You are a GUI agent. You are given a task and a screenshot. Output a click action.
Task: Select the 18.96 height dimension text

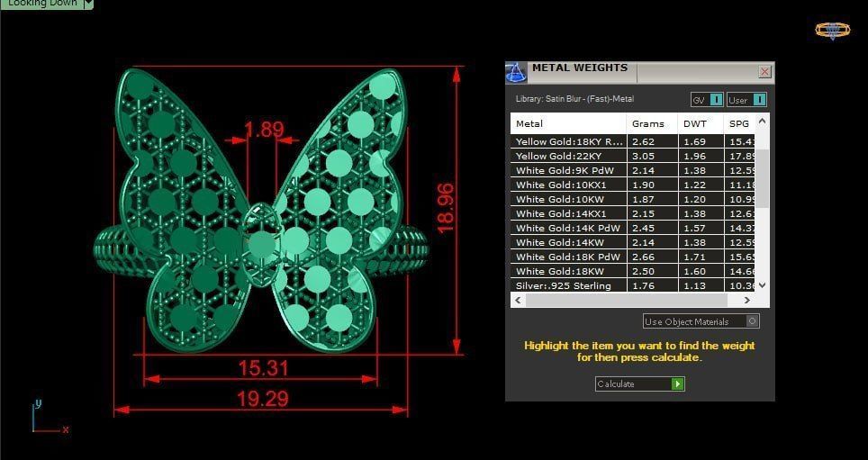[446, 208]
